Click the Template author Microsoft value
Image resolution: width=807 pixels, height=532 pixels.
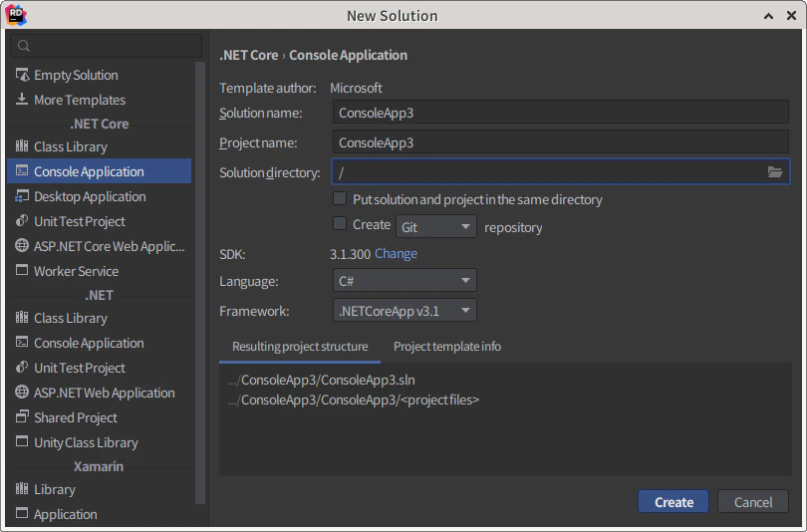coord(356,88)
